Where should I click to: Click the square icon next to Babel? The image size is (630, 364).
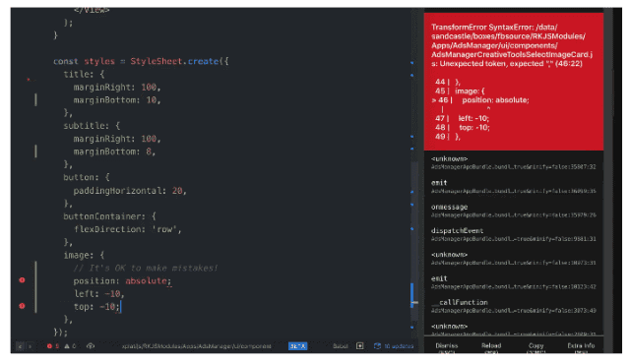(x=360, y=346)
